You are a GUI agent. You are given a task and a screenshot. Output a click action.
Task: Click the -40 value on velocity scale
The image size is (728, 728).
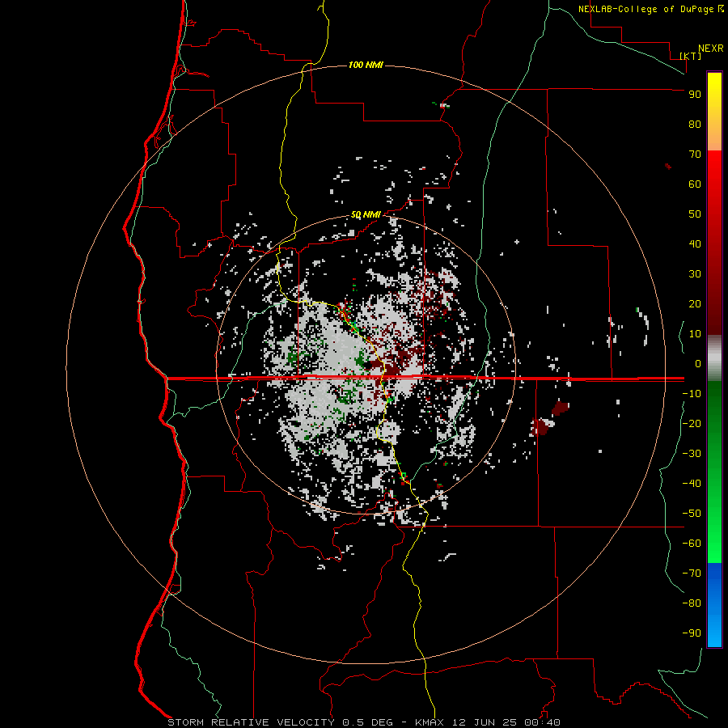coord(692,484)
